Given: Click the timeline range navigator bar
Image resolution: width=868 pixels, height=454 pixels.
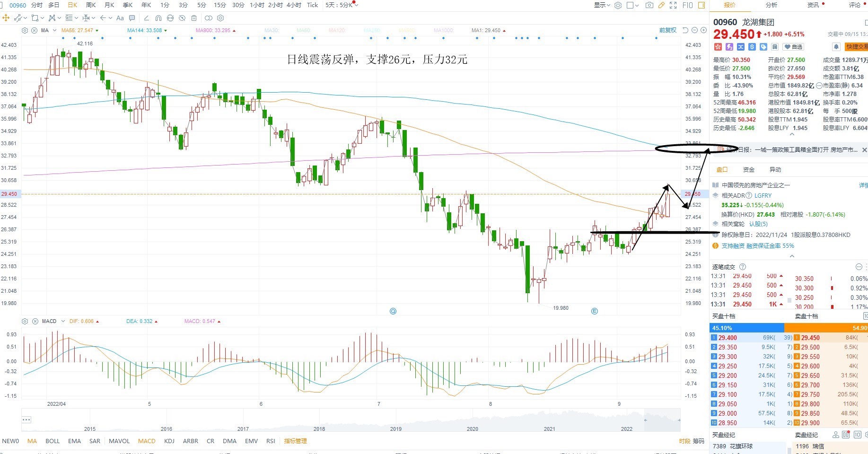Looking at the screenshot, I should click(351, 420).
